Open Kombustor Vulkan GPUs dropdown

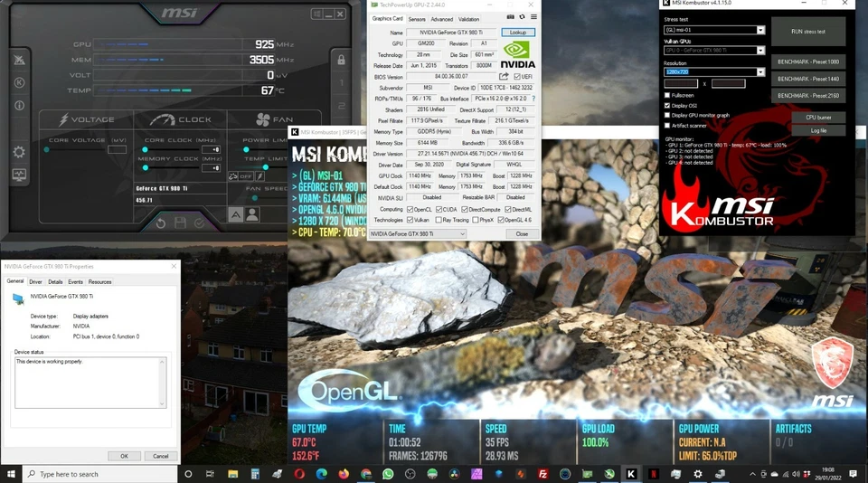pos(760,51)
